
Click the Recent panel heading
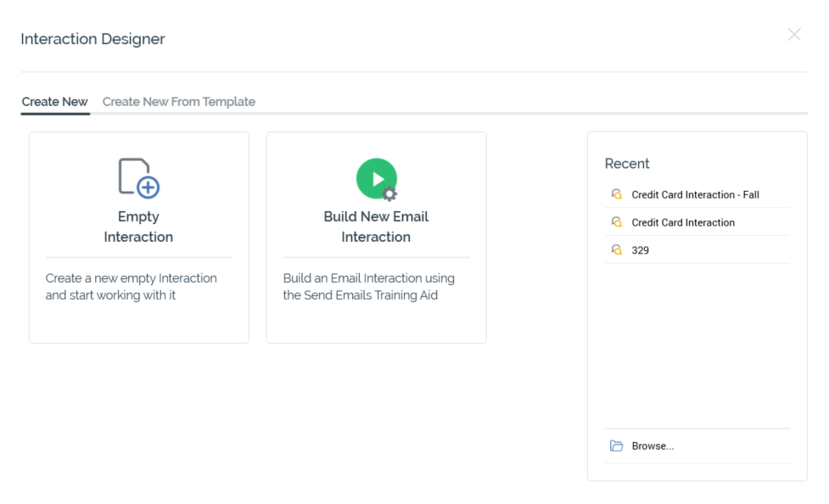coord(627,164)
